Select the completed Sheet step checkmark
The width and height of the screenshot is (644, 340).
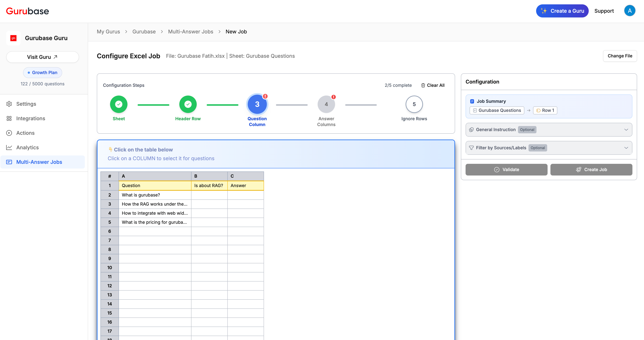pyautogui.click(x=119, y=104)
